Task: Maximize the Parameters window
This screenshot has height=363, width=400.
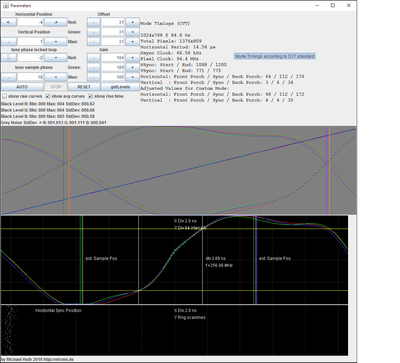Action: (x=333, y=5)
